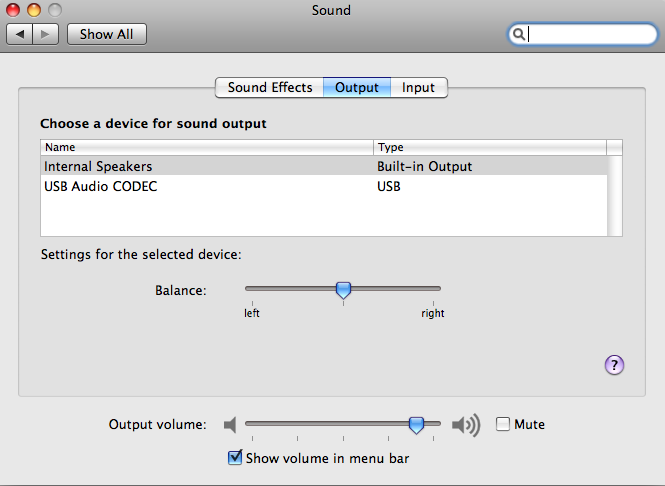Click the low volume speaker icon
This screenshot has height=486, width=665.
[x=230, y=425]
